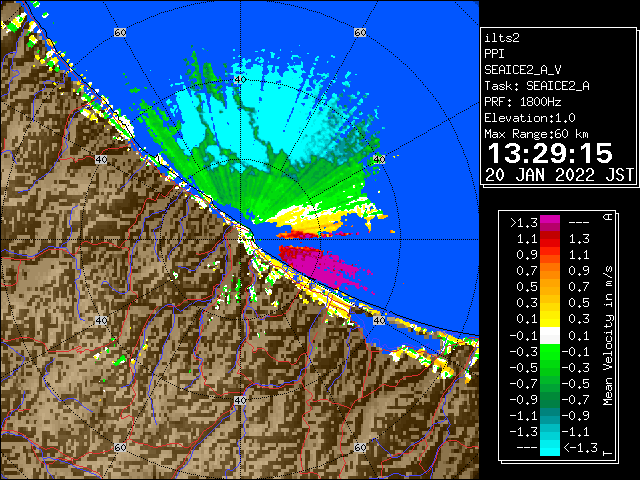The height and width of the screenshot is (480, 640).
Task: Click the white zero-velocity band in the color bar
Action: point(550,336)
